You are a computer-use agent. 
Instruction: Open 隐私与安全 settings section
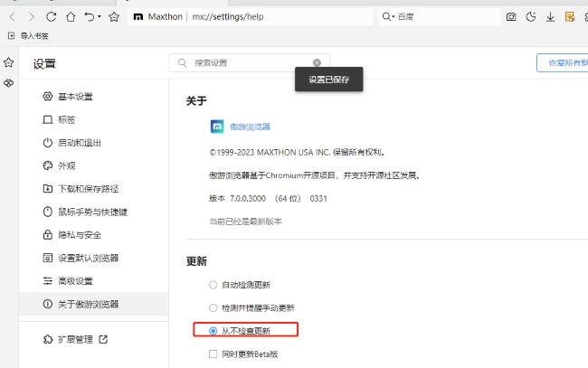pyautogui.click(x=80, y=234)
